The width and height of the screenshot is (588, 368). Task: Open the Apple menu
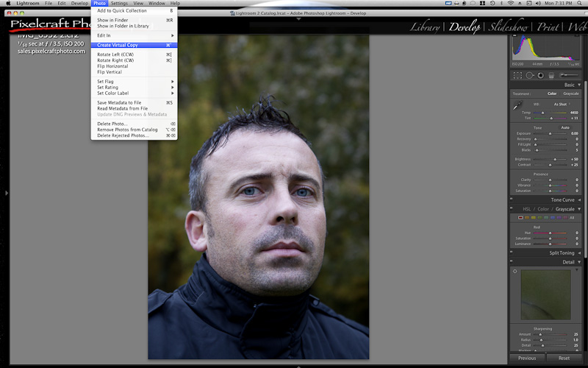(x=8, y=3)
